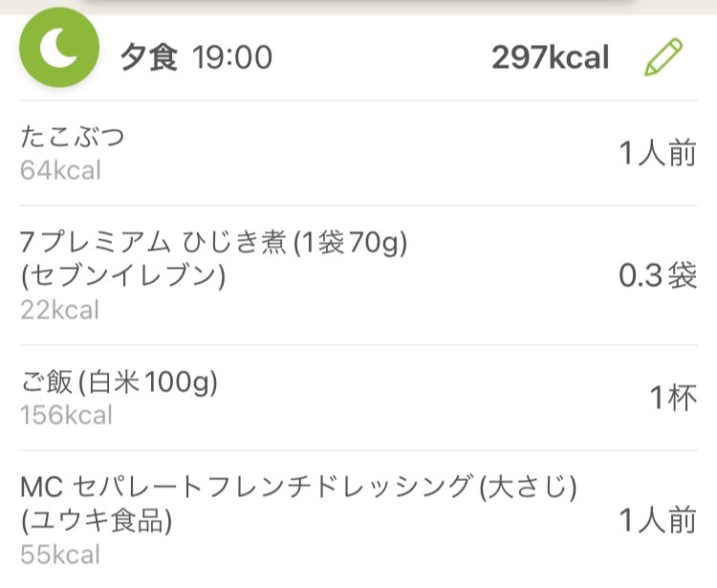Tap the 22kcal label under ひじき煮
Image resolution: width=717 pixels, height=588 pixels.
(x=59, y=310)
